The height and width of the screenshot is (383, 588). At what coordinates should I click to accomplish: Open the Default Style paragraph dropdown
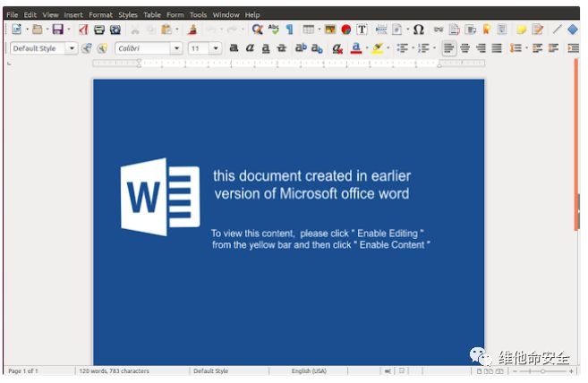click(x=72, y=48)
